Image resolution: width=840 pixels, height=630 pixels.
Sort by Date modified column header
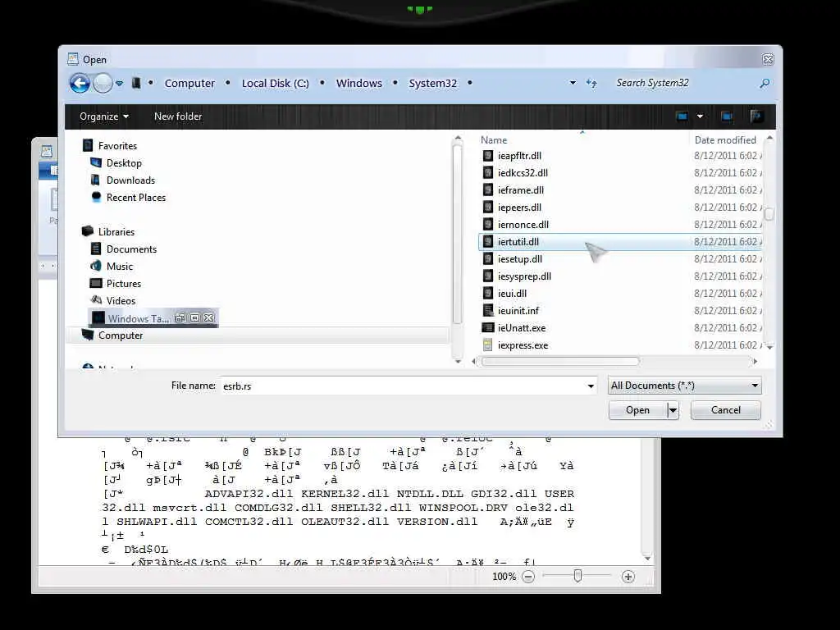[x=725, y=139]
